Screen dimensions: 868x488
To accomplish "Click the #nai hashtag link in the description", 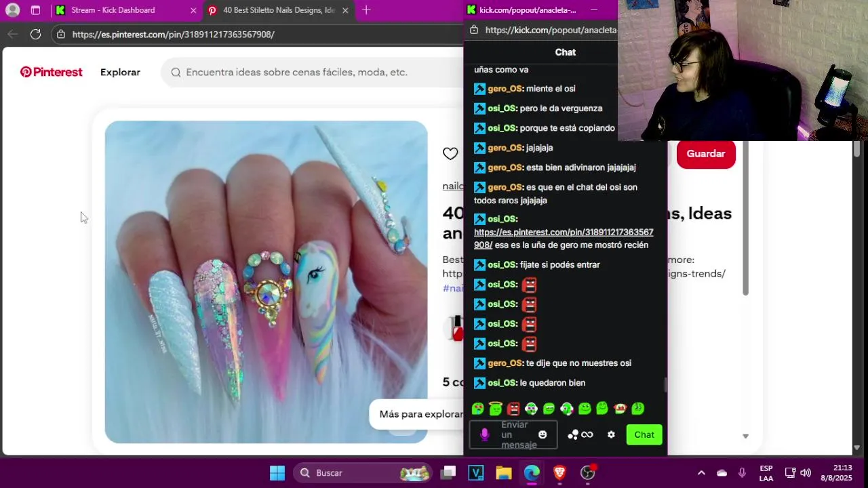I will click(x=453, y=288).
